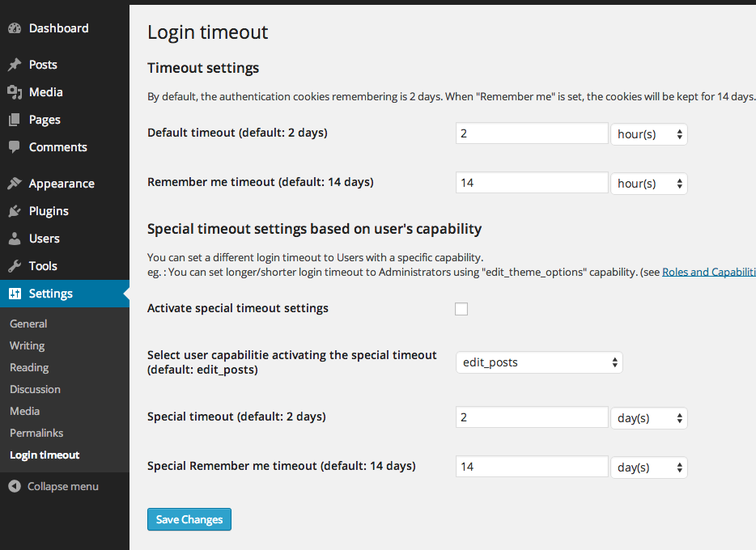
Task: Open the edit_posts capability dropdown
Action: click(x=539, y=362)
